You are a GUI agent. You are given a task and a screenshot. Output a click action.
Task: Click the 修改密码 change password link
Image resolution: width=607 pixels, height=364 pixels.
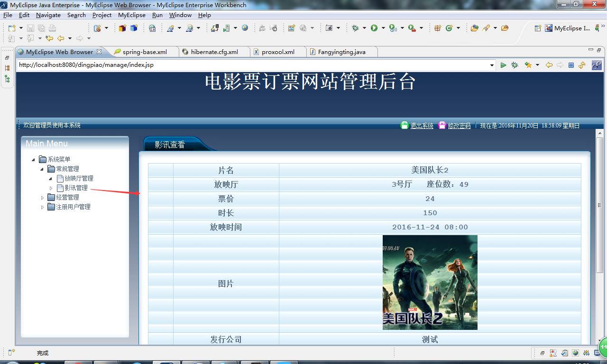tap(460, 126)
